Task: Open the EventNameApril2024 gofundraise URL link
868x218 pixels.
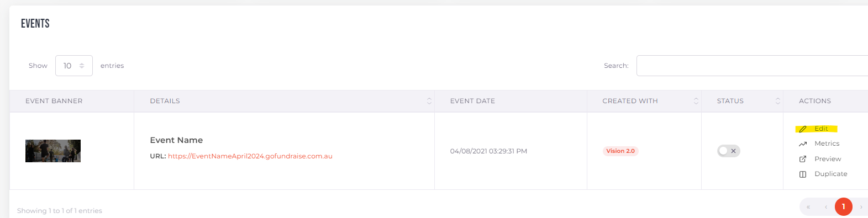Action: click(x=250, y=156)
